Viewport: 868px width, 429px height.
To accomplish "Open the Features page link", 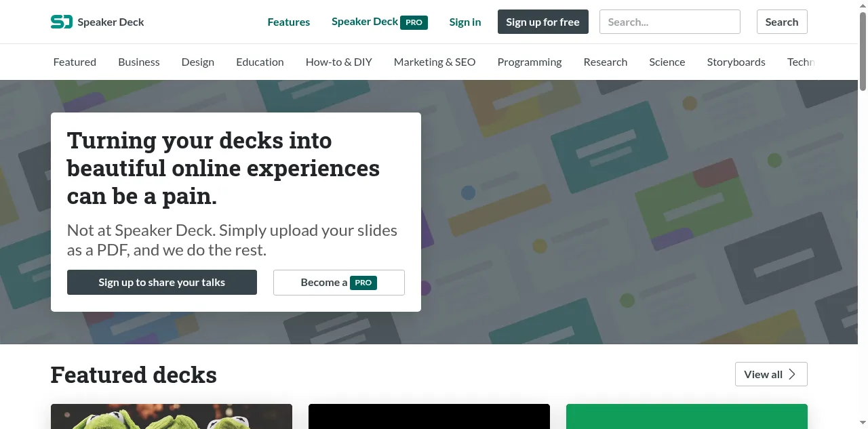I will [x=288, y=22].
